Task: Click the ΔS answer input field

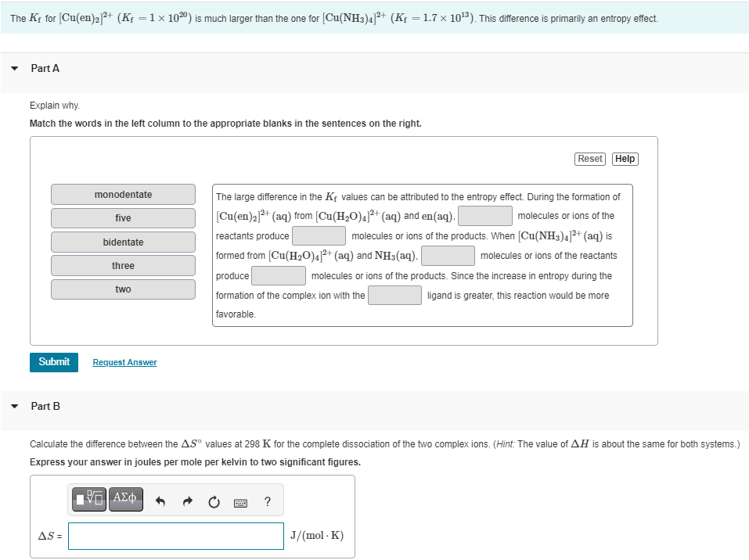Action: coord(175,536)
